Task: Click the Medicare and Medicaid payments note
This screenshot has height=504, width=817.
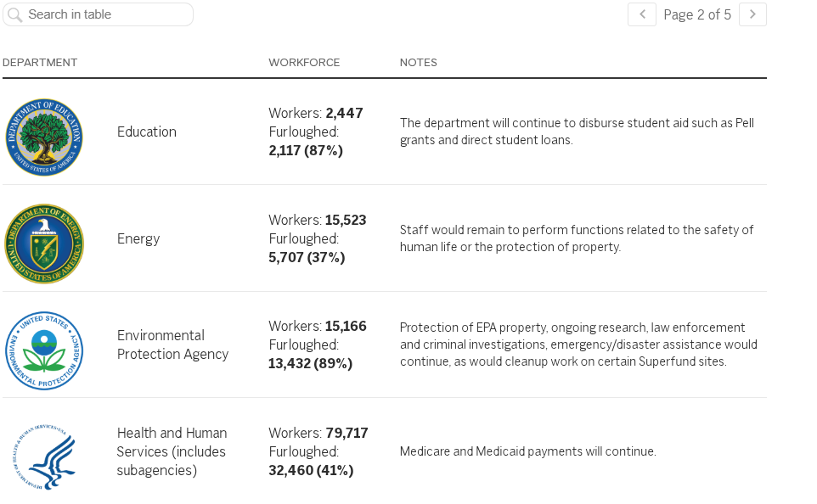Action: coord(528,451)
